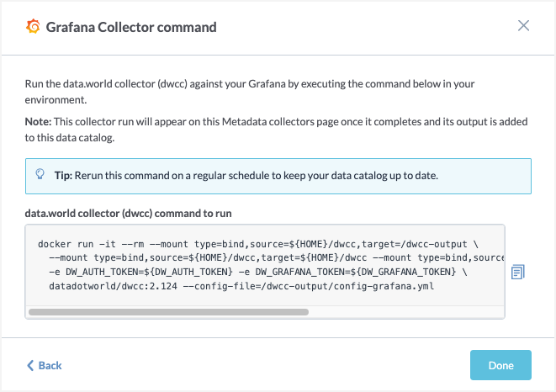Copy the dwcc command to clipboard
The height and width of the screenshot is (392, 556).
click(517, 272)
